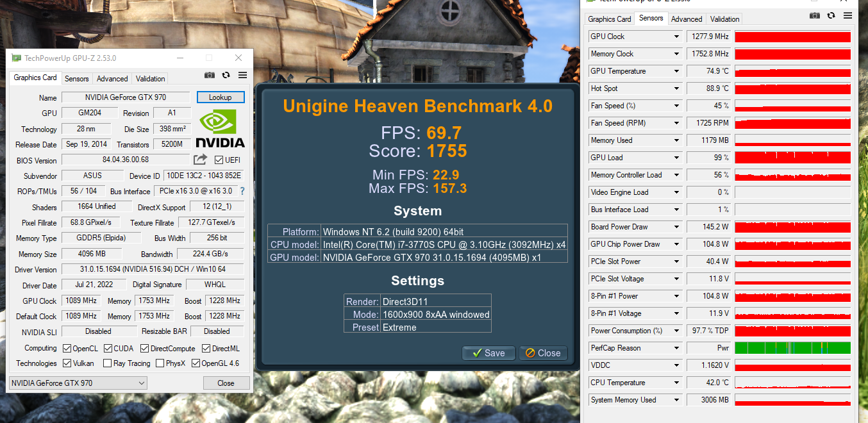The width and height of the screenshot is (868, 423).
Task: Click the Driver Version field
Action: point(153,269)
